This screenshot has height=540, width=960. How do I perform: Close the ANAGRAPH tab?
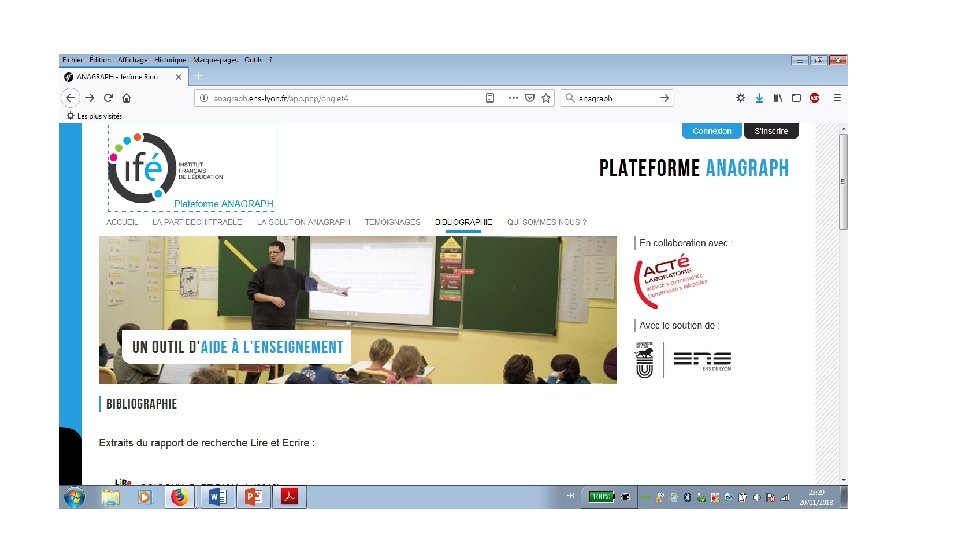tap(178, 77)
